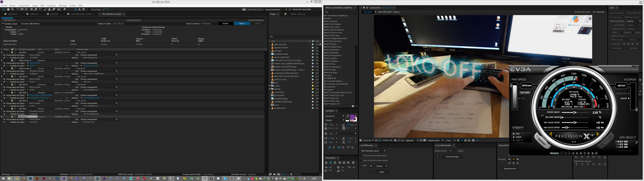Open Chrome from the taskbar
Image resolution: width=644 pixels, height=181 pixels.
tap(17, 179)
